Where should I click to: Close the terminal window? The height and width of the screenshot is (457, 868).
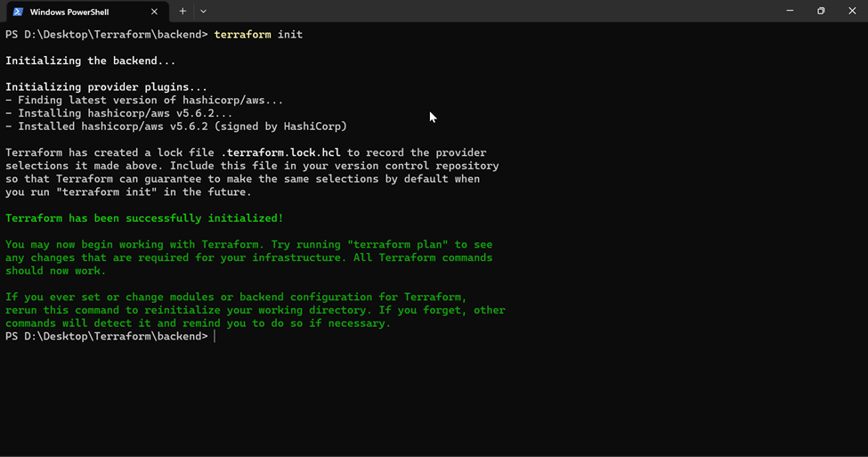(852, 11)
